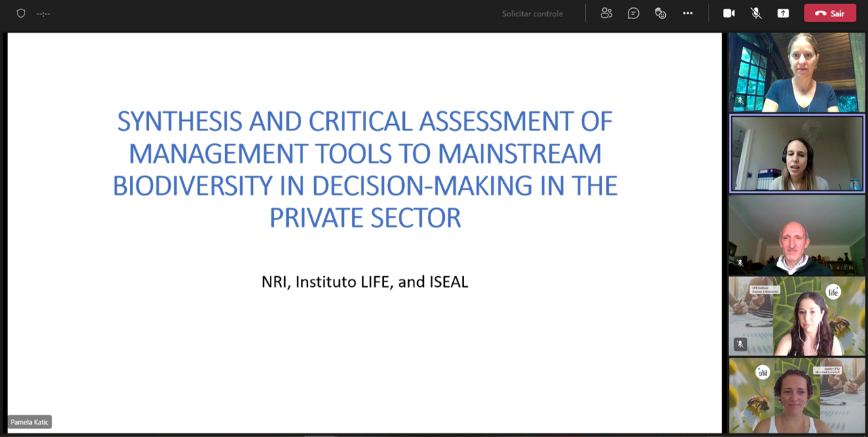The image size is (868, 437).
Task: Click the shared presentation slide title
Action: point(365,170)
